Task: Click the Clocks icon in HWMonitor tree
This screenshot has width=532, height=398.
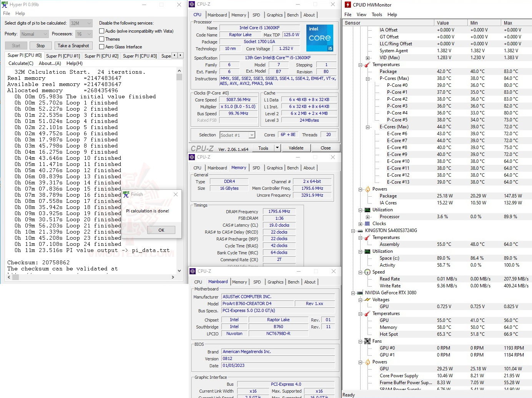Action: 367,224
